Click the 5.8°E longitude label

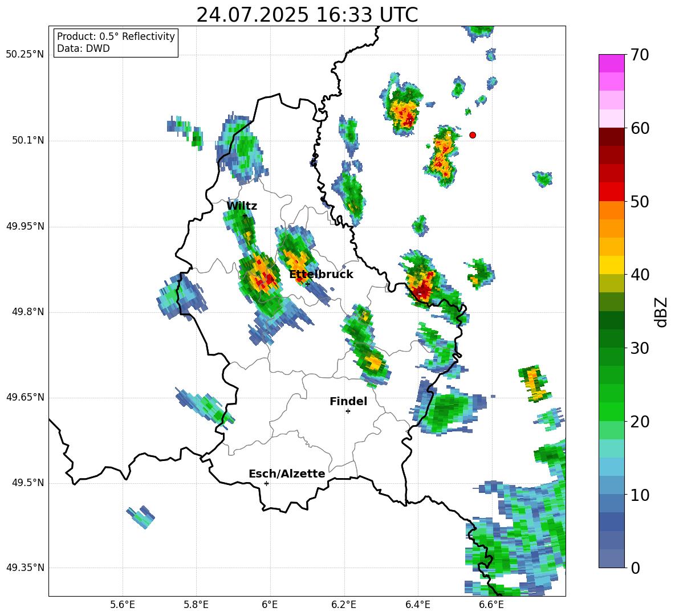[196, 605]
